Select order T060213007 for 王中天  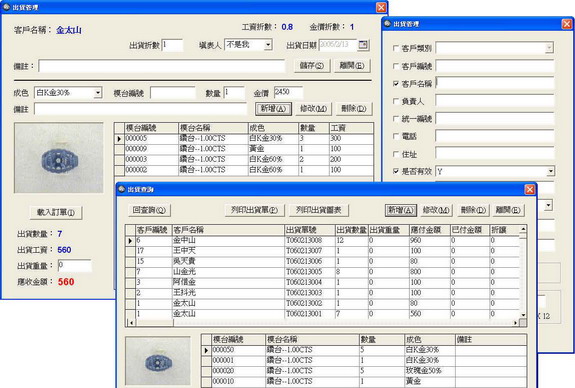pyautogui.click(x=323, y=251)
